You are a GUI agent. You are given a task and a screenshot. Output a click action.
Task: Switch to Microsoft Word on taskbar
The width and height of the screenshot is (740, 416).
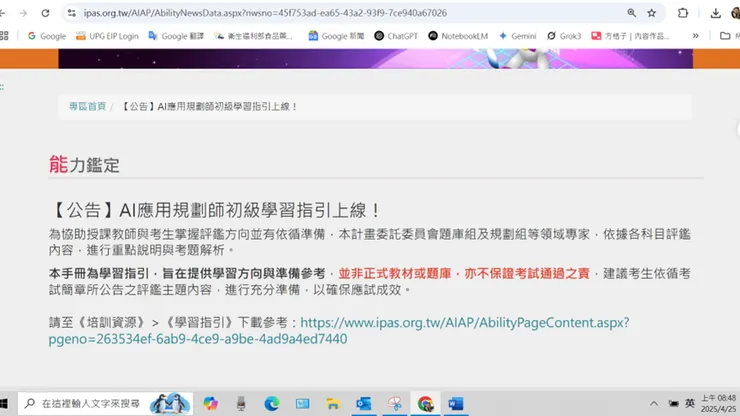tap(456, 404)
